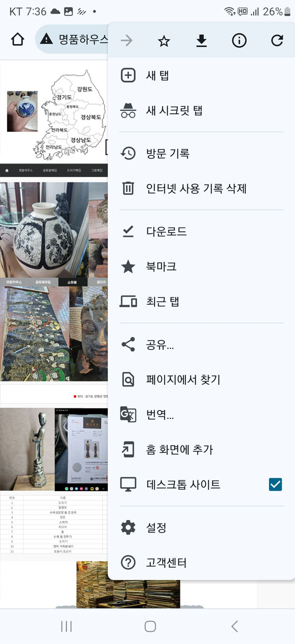295x644 pixels.
Task: Open 방문 기록 history
Action: pos(202,153)
